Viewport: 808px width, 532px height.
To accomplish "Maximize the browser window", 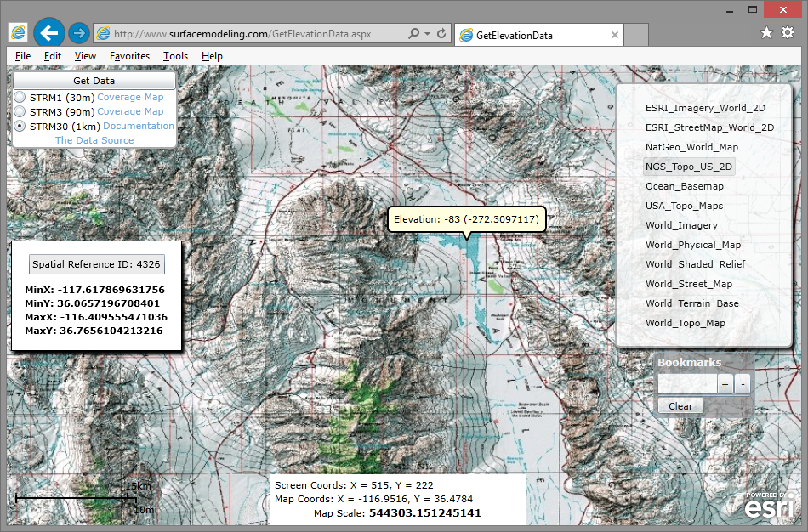I will [753, 9].
